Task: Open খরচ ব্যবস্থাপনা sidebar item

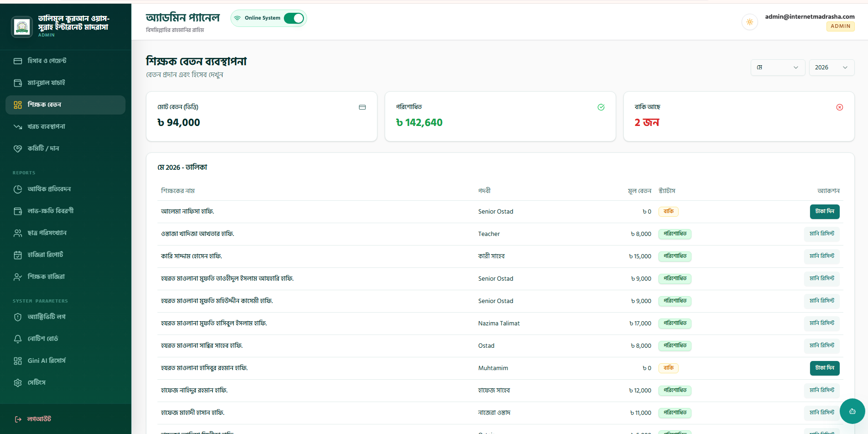Action: coord(65,126)
